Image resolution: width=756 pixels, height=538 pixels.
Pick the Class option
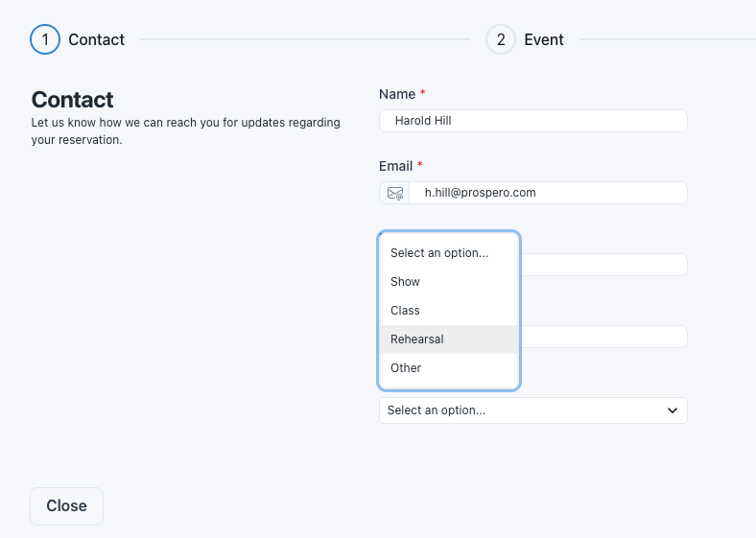[x=449, y=311]
